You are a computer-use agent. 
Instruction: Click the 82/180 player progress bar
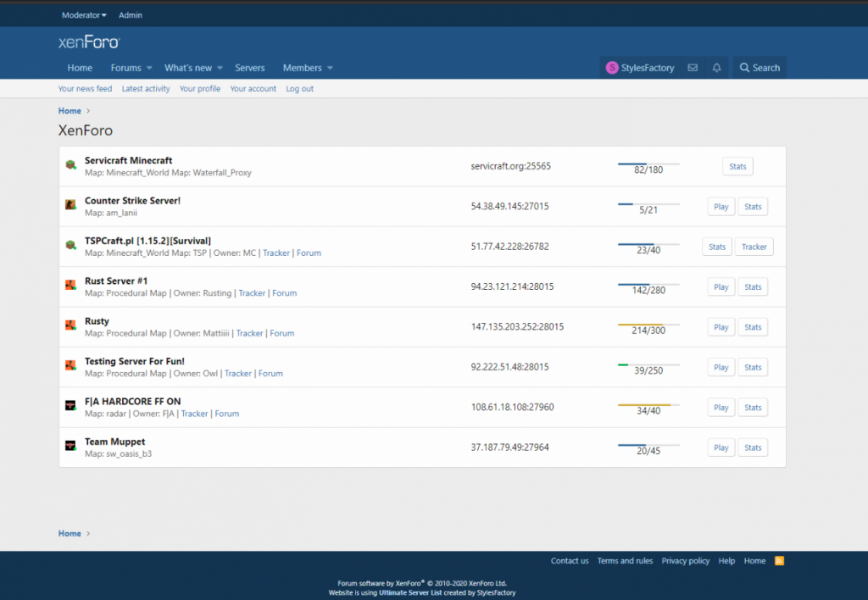[648, 164]
